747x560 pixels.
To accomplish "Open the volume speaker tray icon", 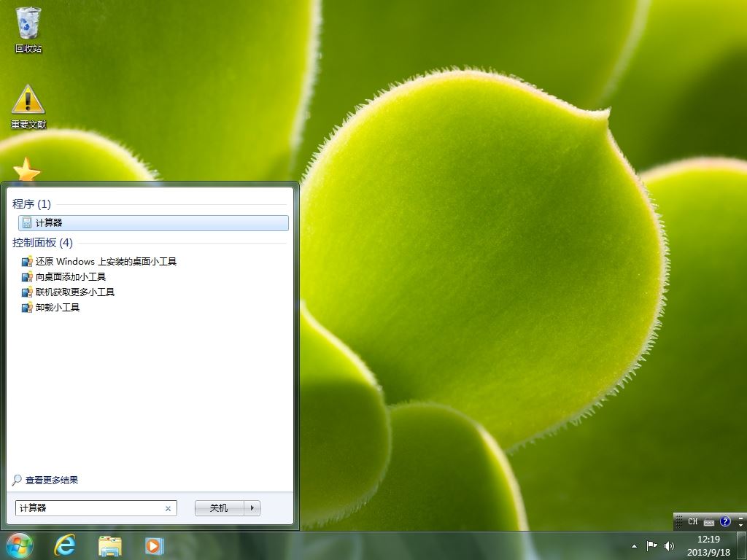I will 669,545.
